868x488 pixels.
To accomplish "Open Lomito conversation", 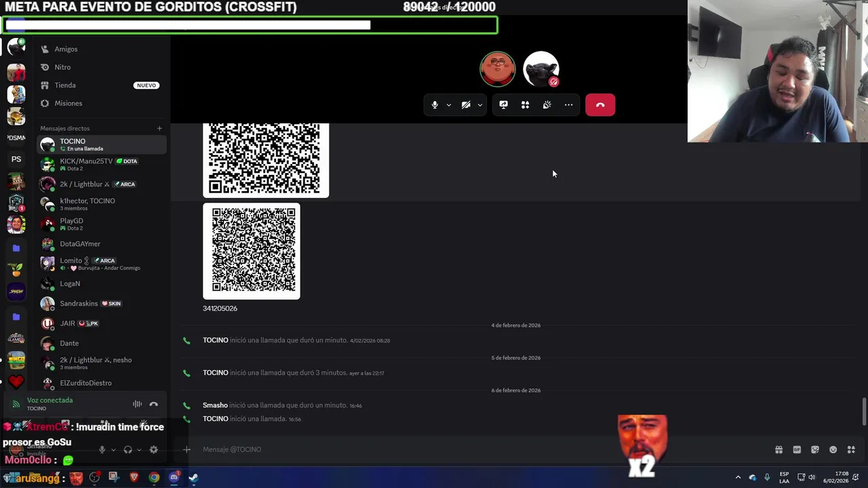I will (x=102, y=264).
